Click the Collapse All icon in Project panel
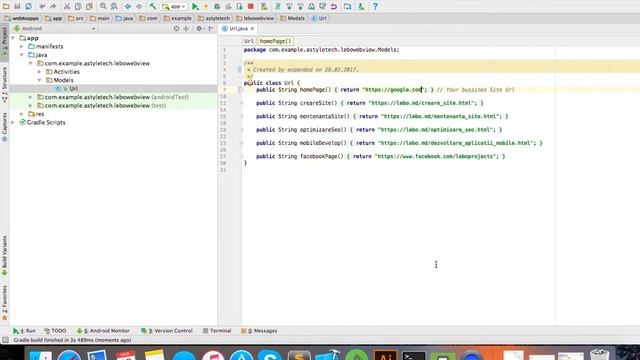 point(186,29)
